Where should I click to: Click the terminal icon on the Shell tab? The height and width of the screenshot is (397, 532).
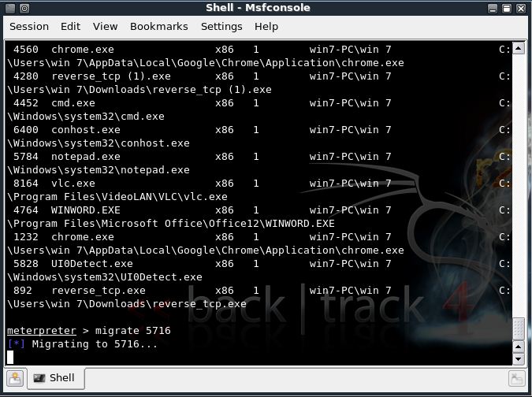39,378
